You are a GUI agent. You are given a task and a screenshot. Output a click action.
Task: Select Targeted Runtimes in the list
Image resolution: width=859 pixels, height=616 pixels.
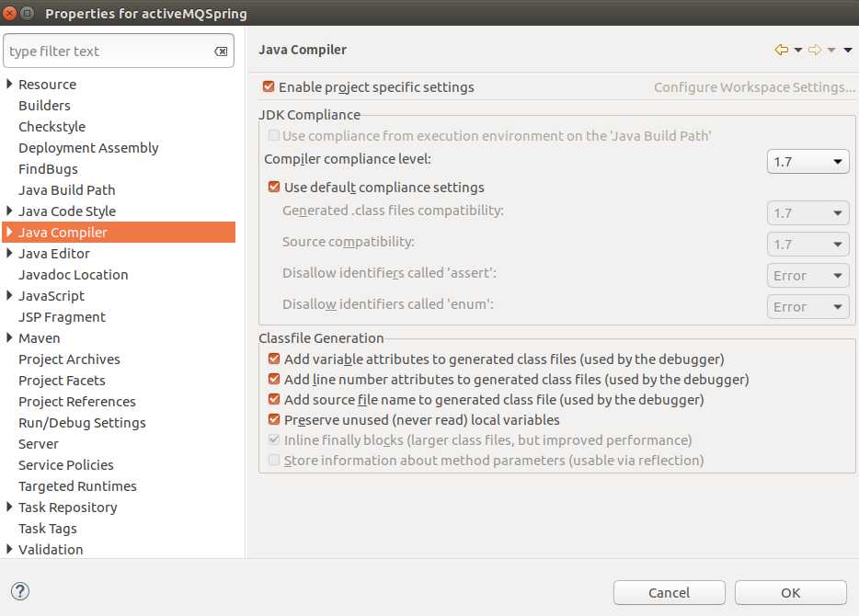(77, 486)
